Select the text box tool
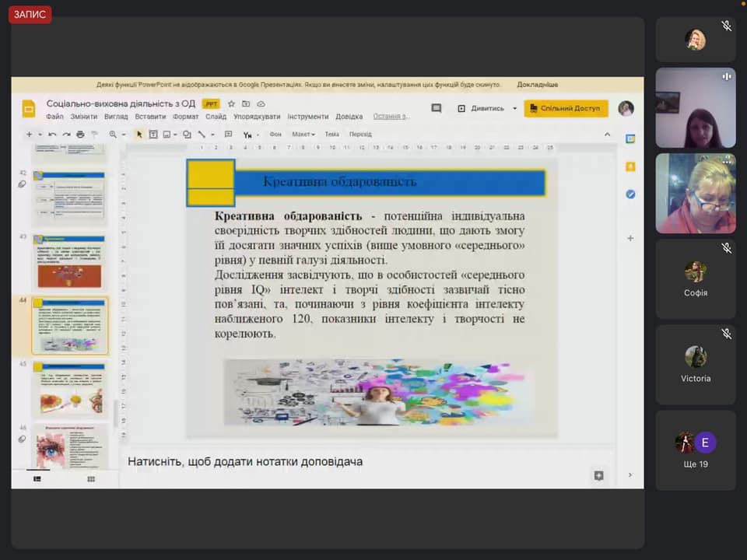Screen dimensions: 747x560 pos(153,135)
